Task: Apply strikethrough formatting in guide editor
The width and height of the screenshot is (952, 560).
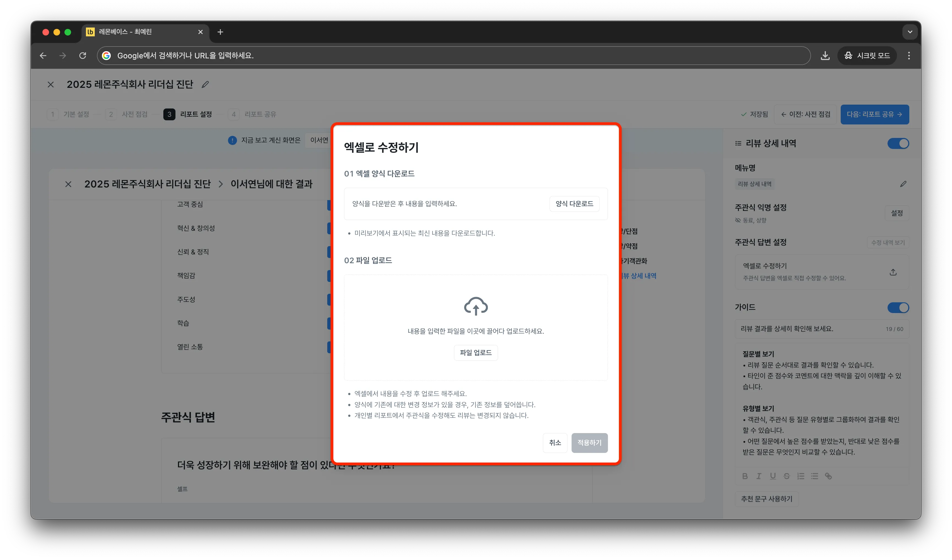Action: click(x=786, y=476)
